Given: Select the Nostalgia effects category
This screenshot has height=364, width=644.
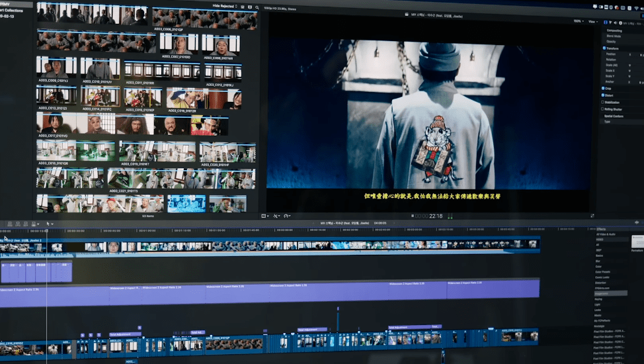Looking at the screenshot, I should (599, 326).
